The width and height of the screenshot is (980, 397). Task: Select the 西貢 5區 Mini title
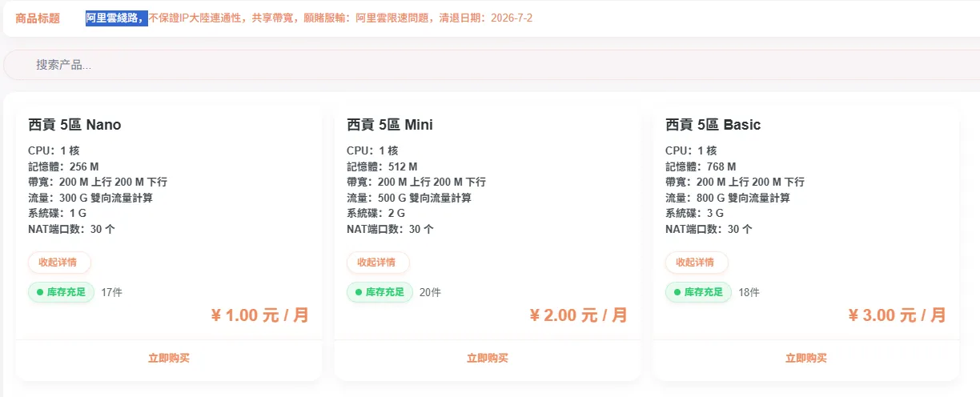(x=390, y=125)
